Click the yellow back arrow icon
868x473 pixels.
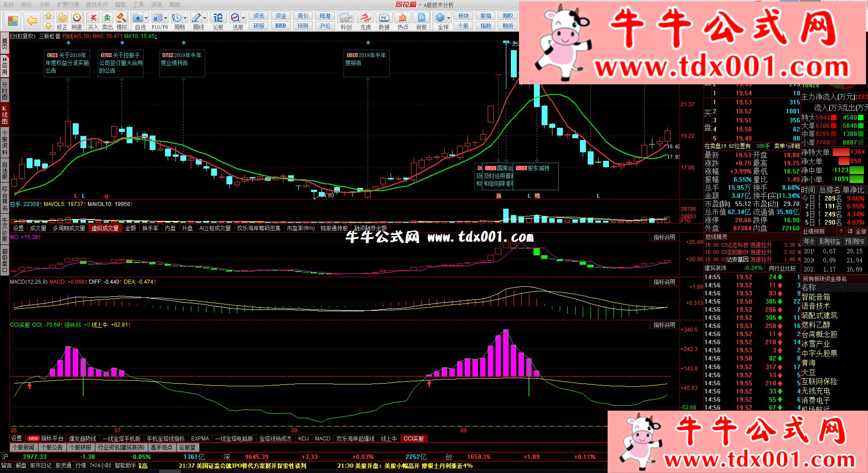(x=32, y=20)
